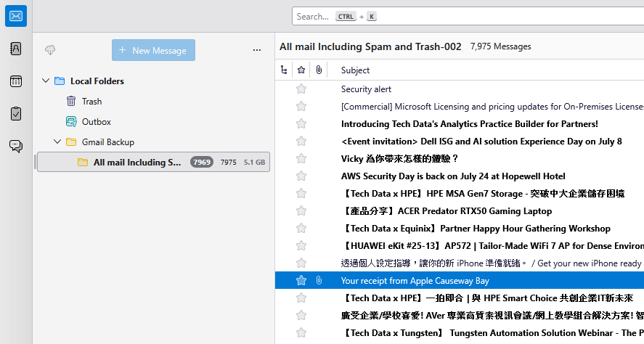
Task: Open Microsoft Licensing and pricing updates email
Action: [492, 107]
